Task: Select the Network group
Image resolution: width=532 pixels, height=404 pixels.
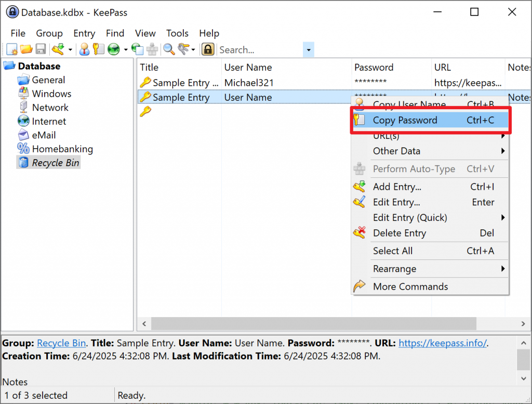Action: click(50, 108)
